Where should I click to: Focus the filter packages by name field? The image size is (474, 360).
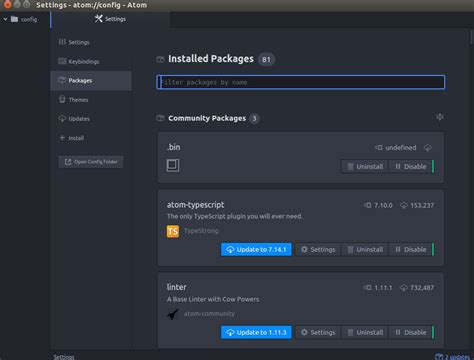[x=301, y=82]
